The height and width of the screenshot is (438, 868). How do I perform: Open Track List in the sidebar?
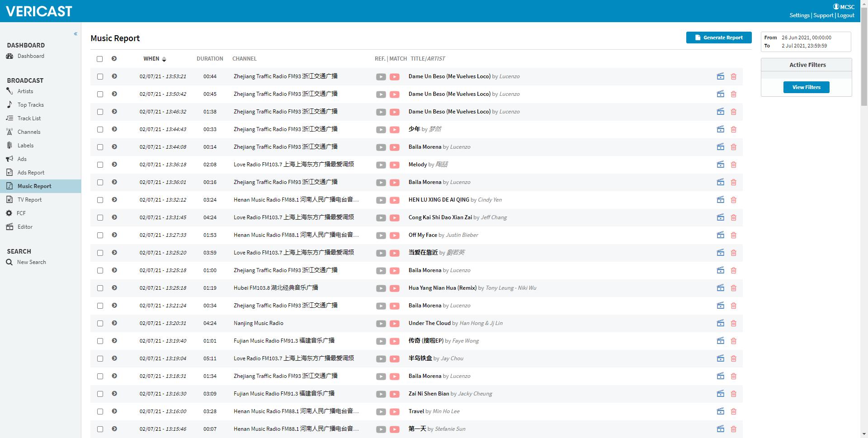(29, 118)
